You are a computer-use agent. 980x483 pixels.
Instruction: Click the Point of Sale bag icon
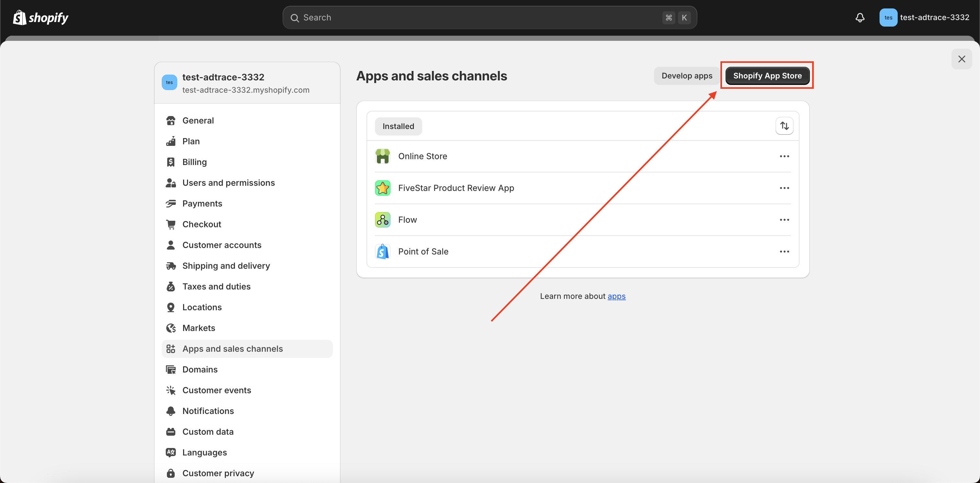point(382,252)
